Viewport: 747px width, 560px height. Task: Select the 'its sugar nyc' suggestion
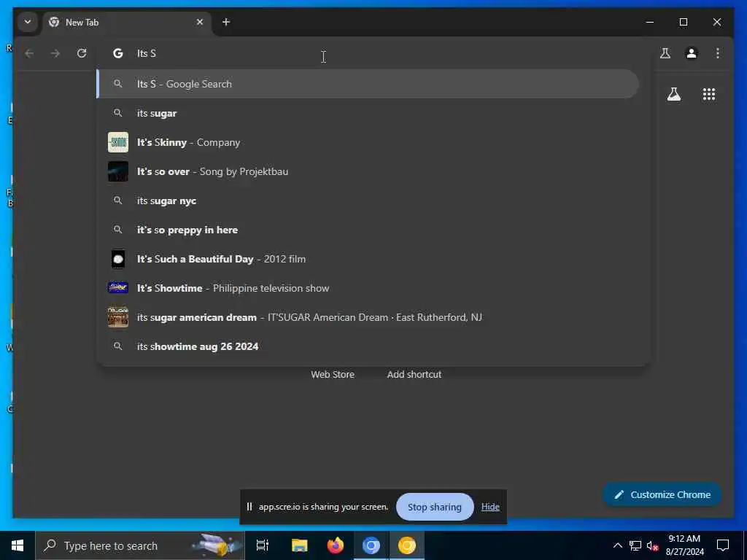(x=368, y=201)
